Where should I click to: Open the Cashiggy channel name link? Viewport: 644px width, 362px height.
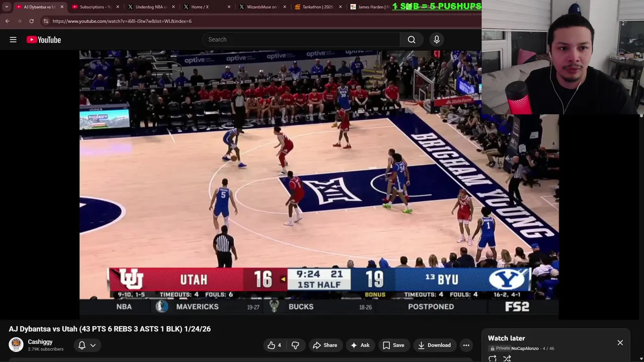pos(40,342)
